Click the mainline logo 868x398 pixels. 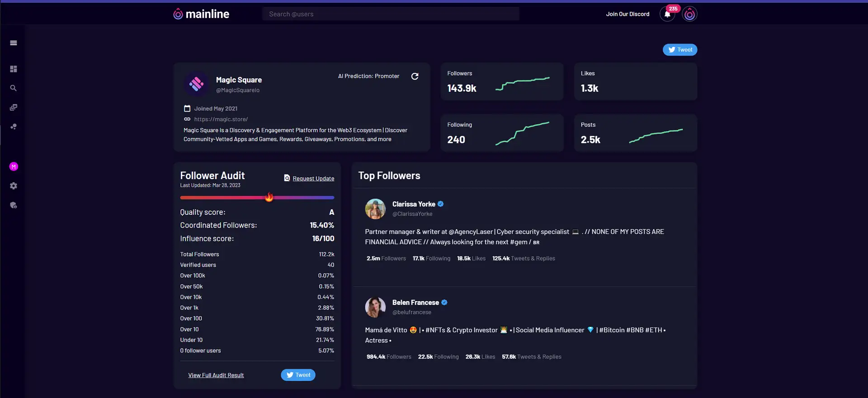coord(201,14)
